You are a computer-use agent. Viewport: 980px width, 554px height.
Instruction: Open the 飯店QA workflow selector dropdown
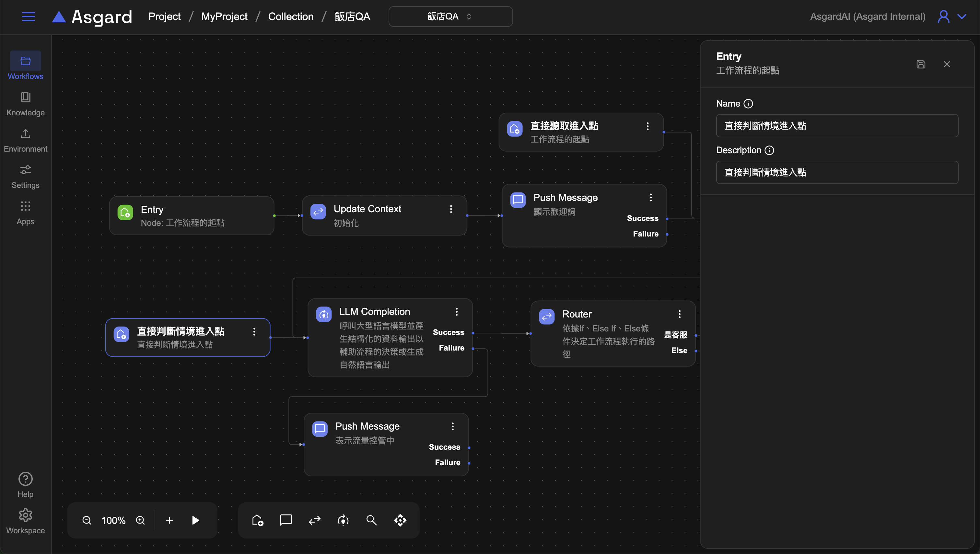click(450, 17)
